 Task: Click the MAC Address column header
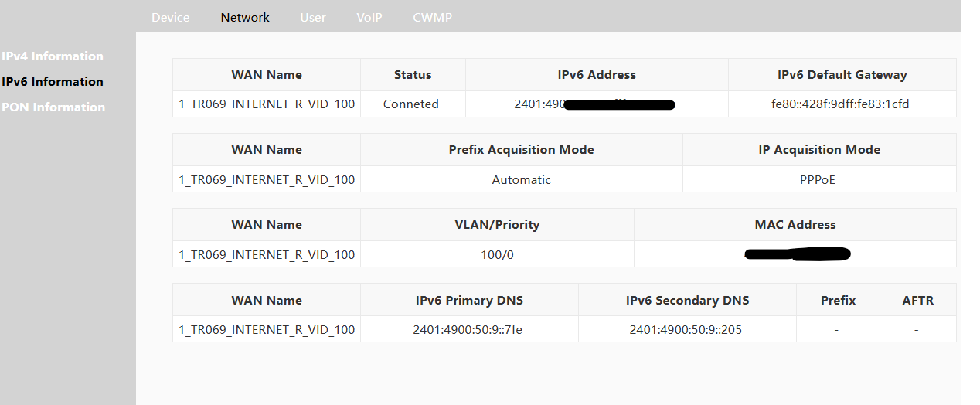795,225
